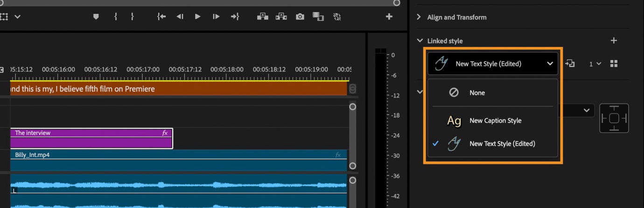Click the 00:05:16:12 ruler timecode

click(x=101, y=69)
